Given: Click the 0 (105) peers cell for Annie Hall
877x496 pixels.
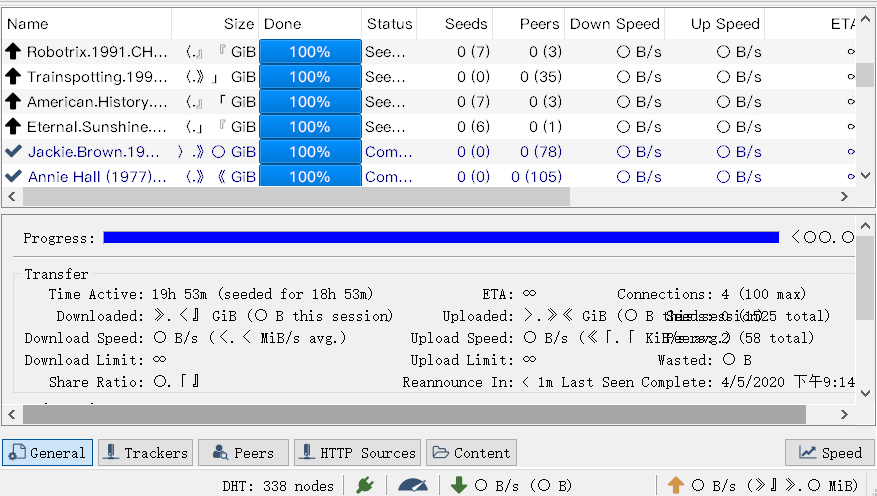Looking at the screenshot, I should tap(536, 177).
